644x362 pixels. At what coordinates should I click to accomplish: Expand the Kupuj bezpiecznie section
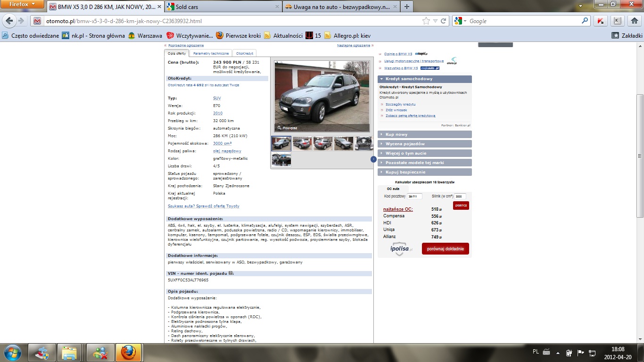pos(425,172)
